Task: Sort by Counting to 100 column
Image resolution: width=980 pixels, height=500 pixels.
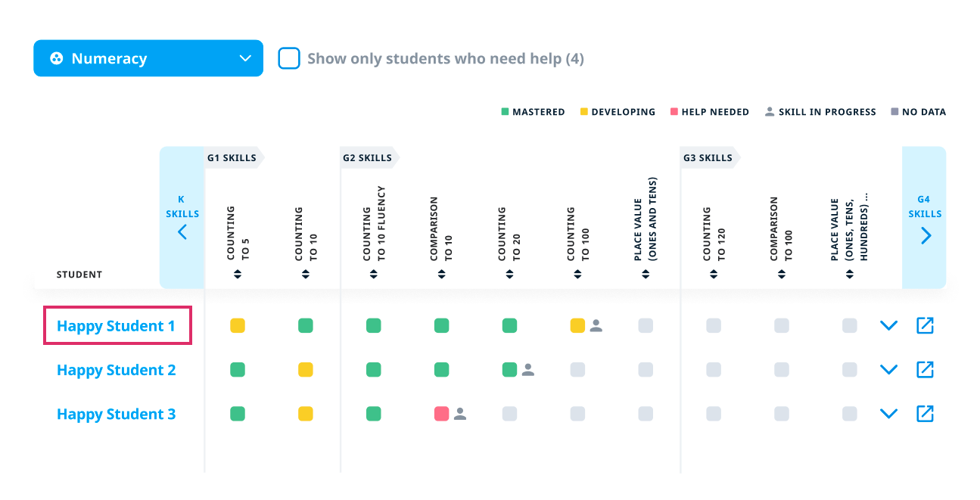Action: pos(577,275)
